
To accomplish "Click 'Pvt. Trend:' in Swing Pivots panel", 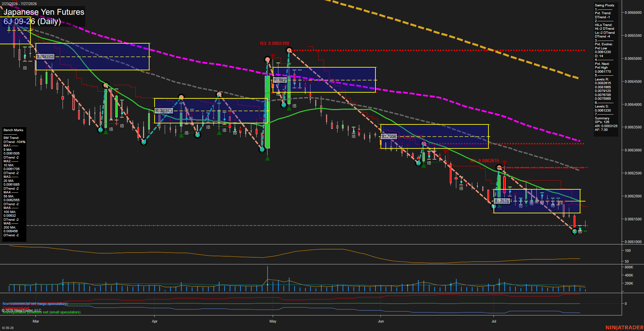I will pyautogui.click(x=603, y=13).
